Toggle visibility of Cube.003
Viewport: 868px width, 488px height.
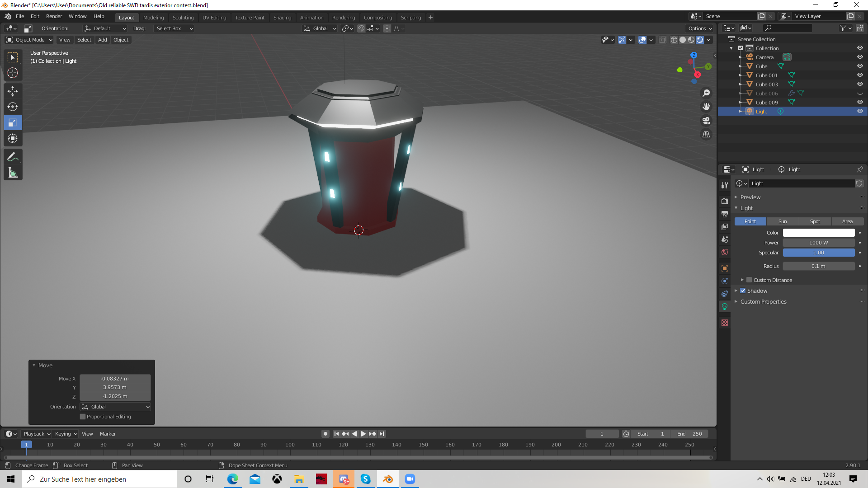point(860,84)
